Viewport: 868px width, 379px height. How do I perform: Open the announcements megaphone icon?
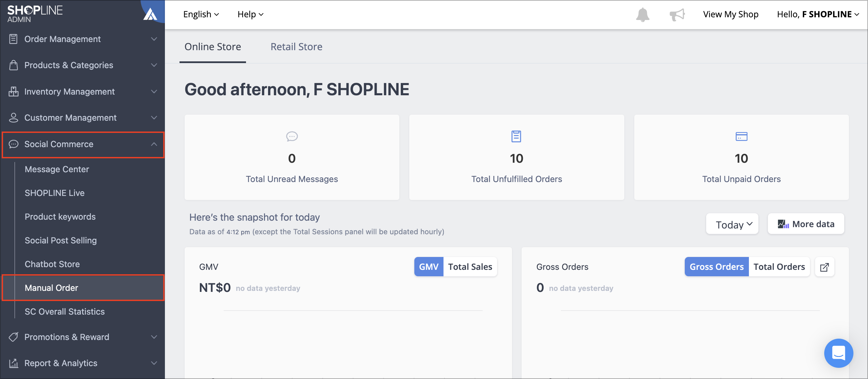[677, 15]
